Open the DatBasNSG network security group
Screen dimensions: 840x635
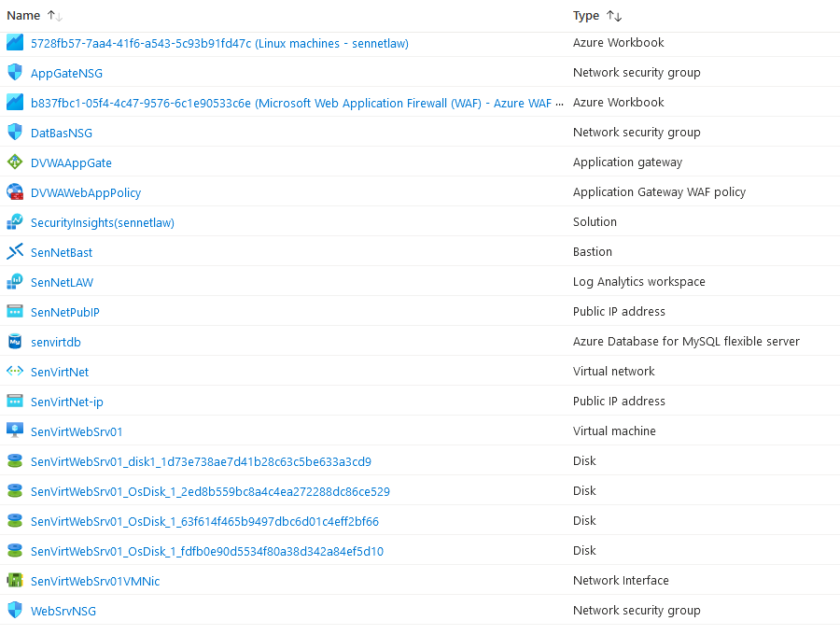coord(62,133)
